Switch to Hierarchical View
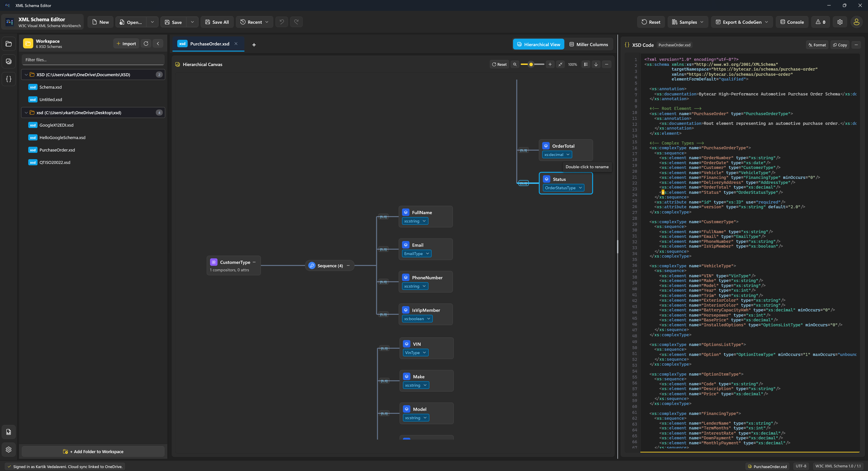Viewport: 868px width, 471px height. [x=538, y=45]
